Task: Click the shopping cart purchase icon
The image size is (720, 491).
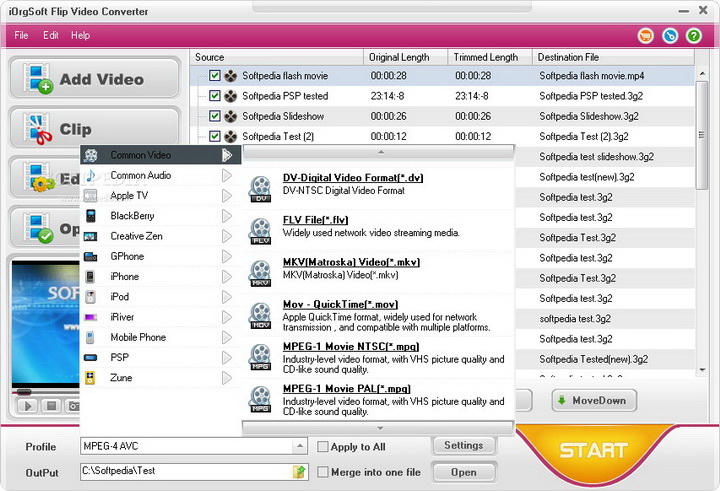Action: point(646,35)
